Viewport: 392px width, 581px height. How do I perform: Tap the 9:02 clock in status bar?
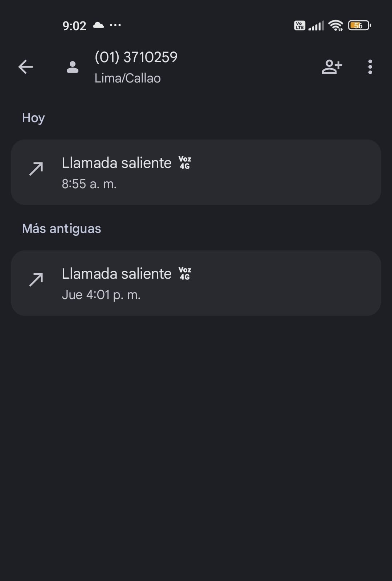click(74, 26)
